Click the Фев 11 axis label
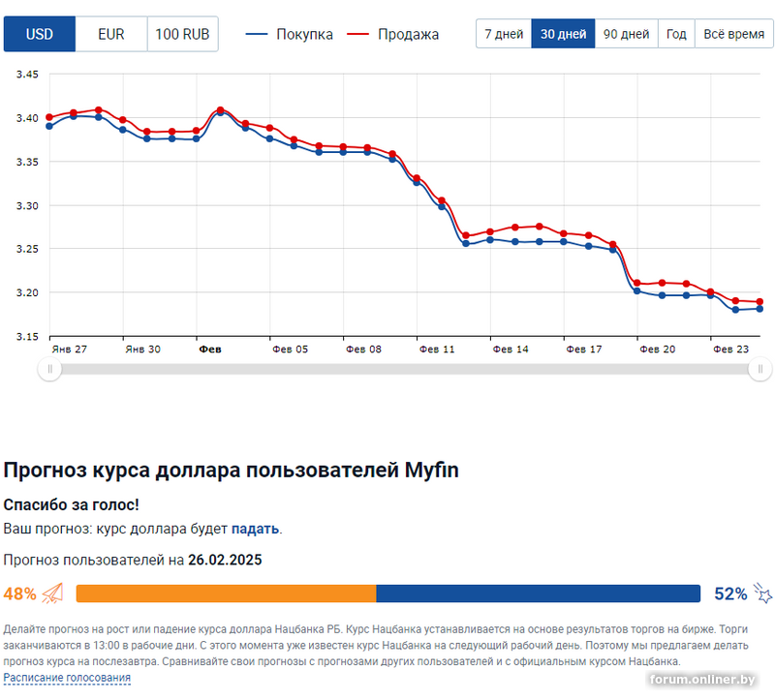 tap(437, 350)
